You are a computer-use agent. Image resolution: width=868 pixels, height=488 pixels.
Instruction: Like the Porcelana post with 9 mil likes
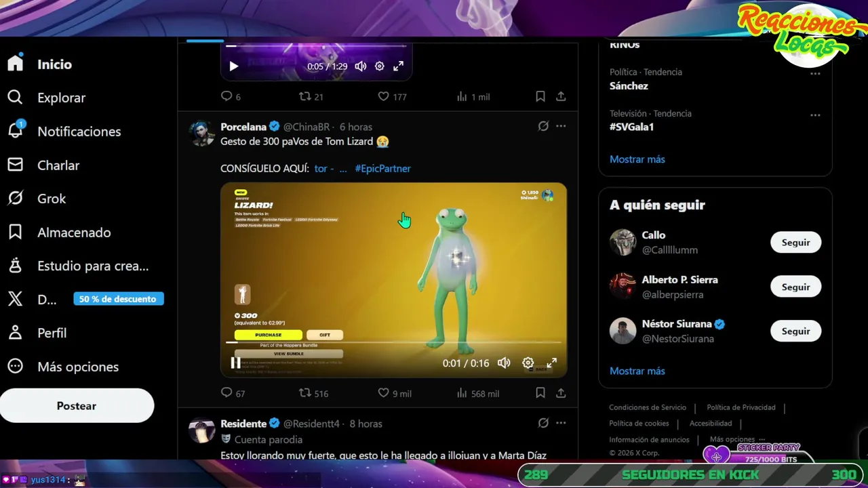click(x=383, y=392)
